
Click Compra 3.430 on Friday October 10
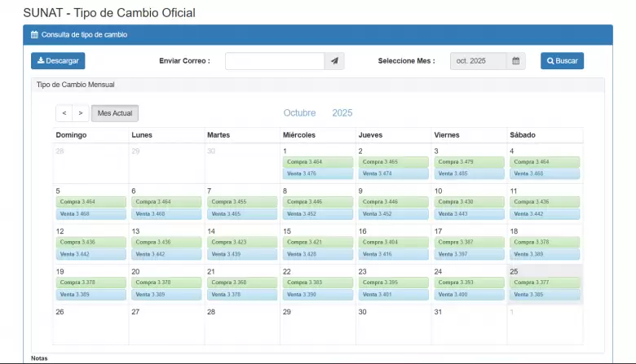(x=470, y=202)
